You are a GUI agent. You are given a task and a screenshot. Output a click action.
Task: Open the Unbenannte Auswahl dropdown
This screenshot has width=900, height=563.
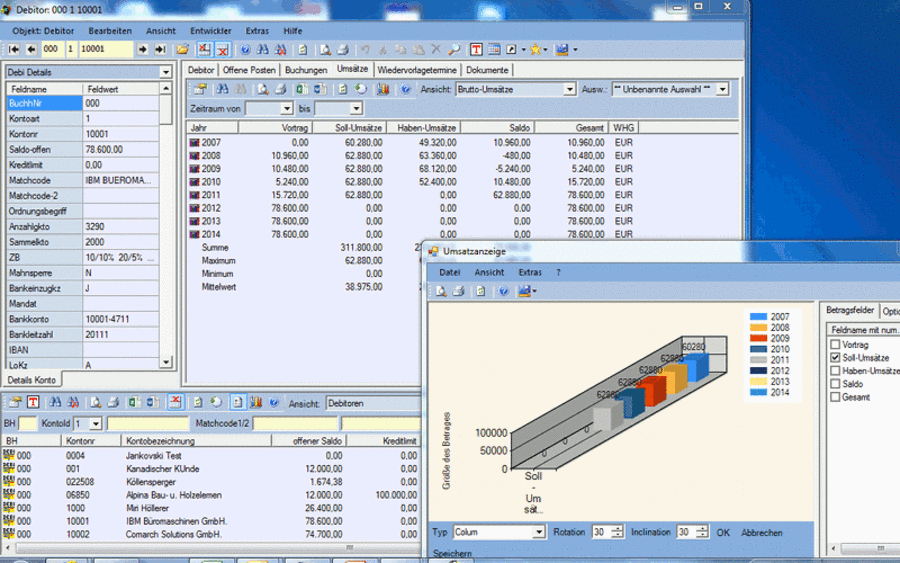pos(723,90)
